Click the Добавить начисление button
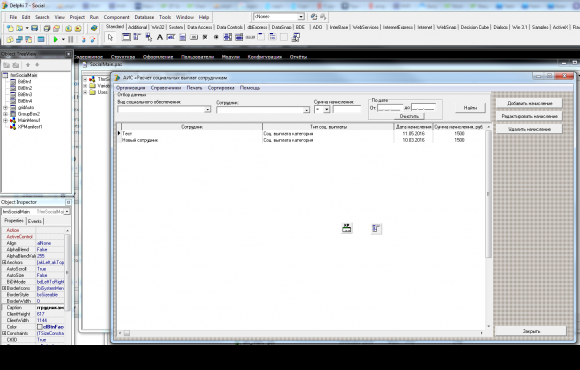The height and width of the screenshot is (370, 580). pos(529,103)
